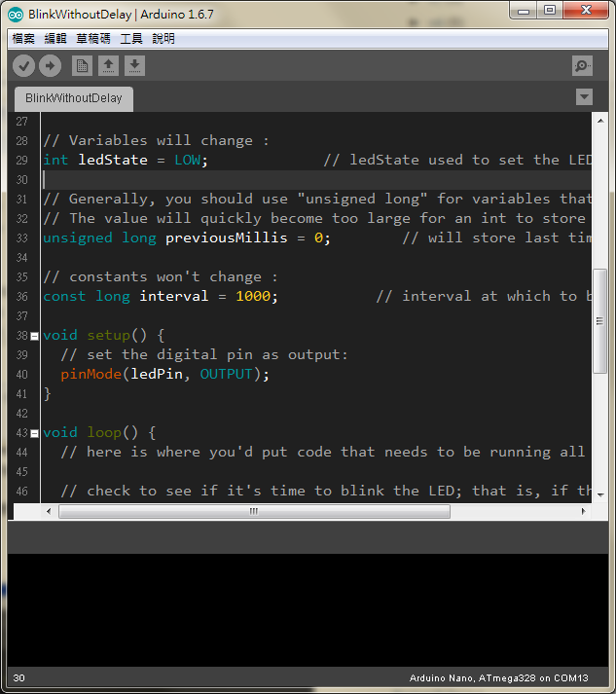Click 'unsigned' keyword on line 33
Viewport: 616px width, 694px height.
78,237
